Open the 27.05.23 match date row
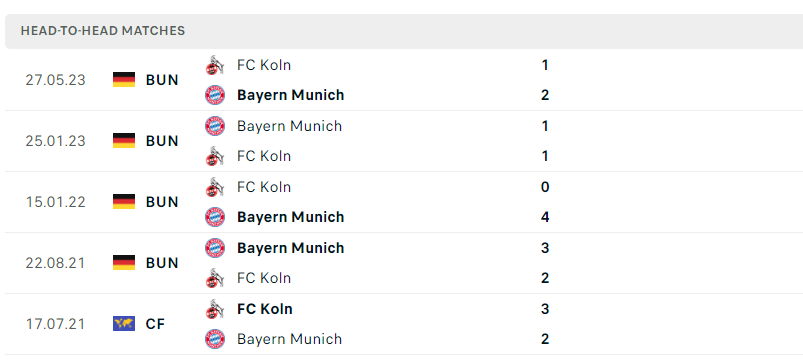Screen dimensions: 803x360 click(404, 80)
